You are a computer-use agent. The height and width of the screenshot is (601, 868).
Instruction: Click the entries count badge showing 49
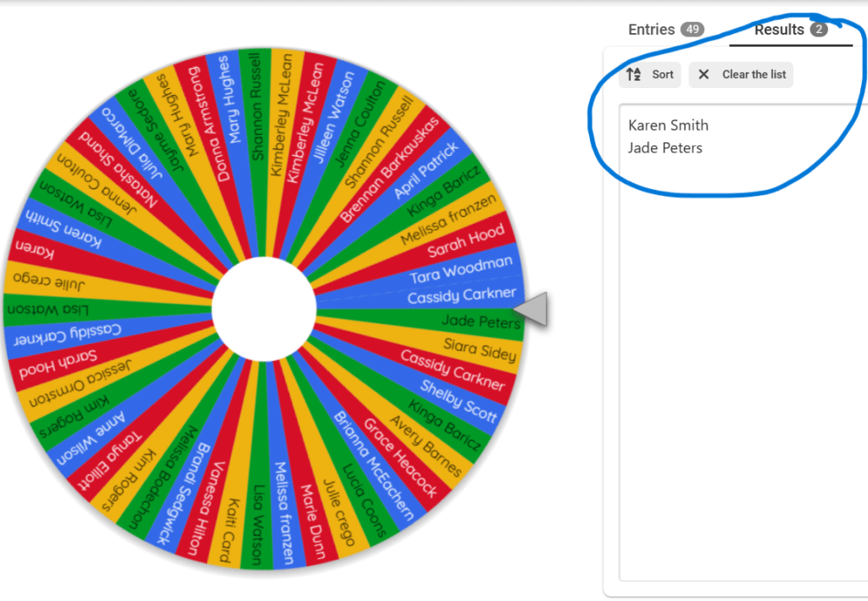[692, 30]
